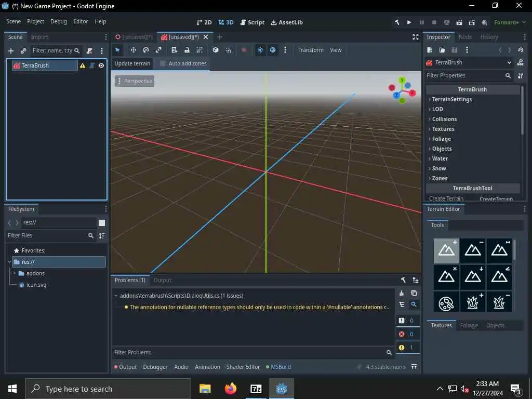Activate Rotate Mode in the 3D toolbar

(x=146, y=50)
